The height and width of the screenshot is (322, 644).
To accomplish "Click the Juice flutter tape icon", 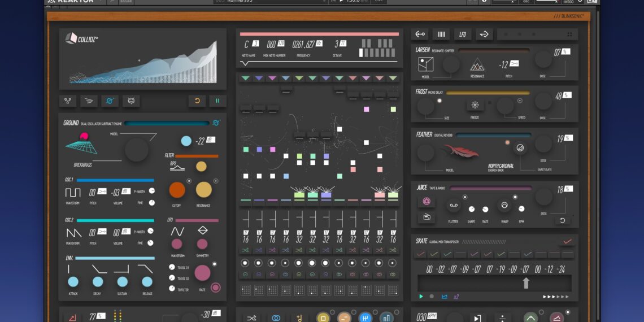I will (453, 206).
